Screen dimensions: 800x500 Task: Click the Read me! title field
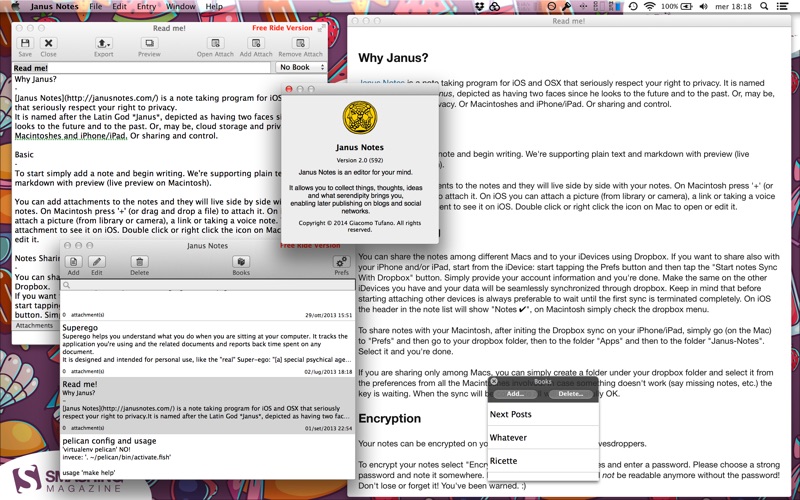[x=141, y=67]
